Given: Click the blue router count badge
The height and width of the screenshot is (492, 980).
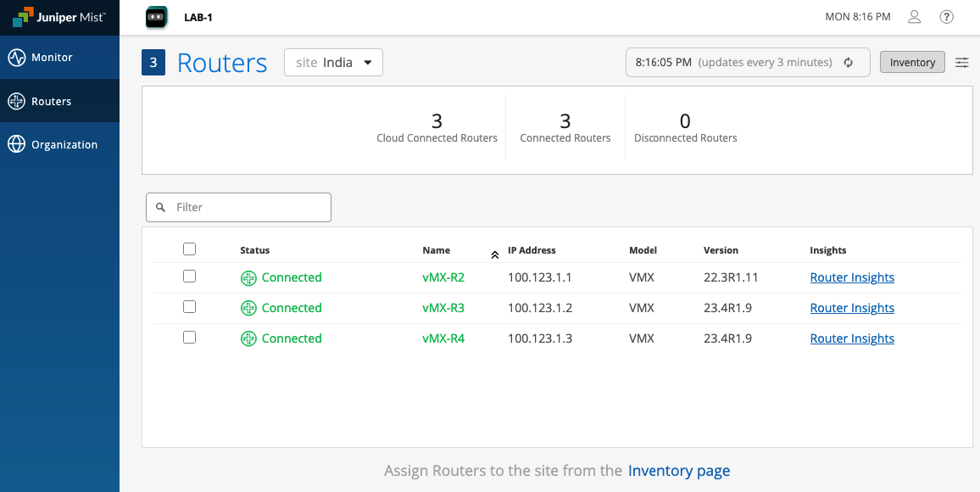Looking at the screenshot, I should (x=153, y=63).
